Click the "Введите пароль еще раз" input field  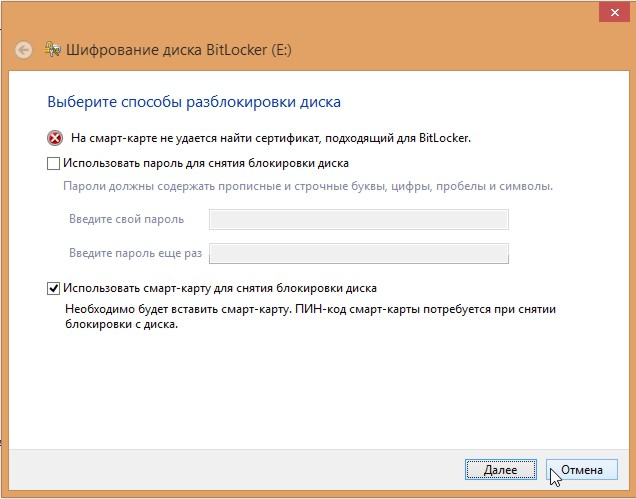point(359,254)
